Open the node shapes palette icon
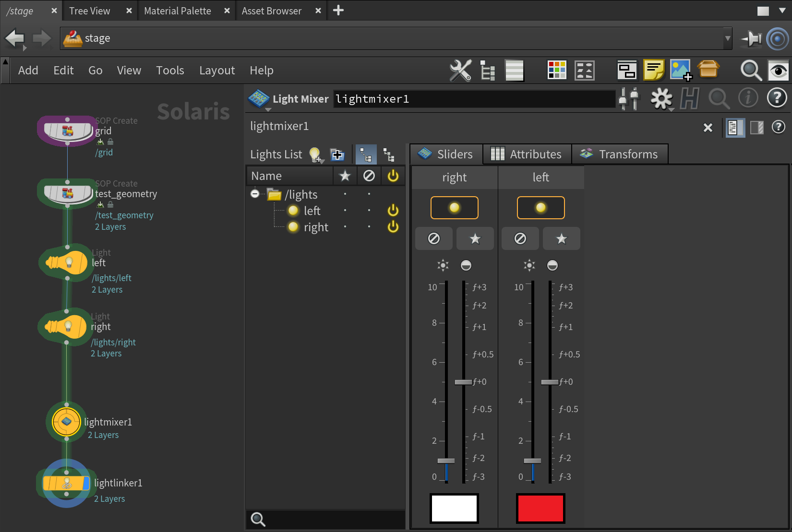Image resolution: width=792 pixels, height=532 pixels. click(x=585, y=71)
